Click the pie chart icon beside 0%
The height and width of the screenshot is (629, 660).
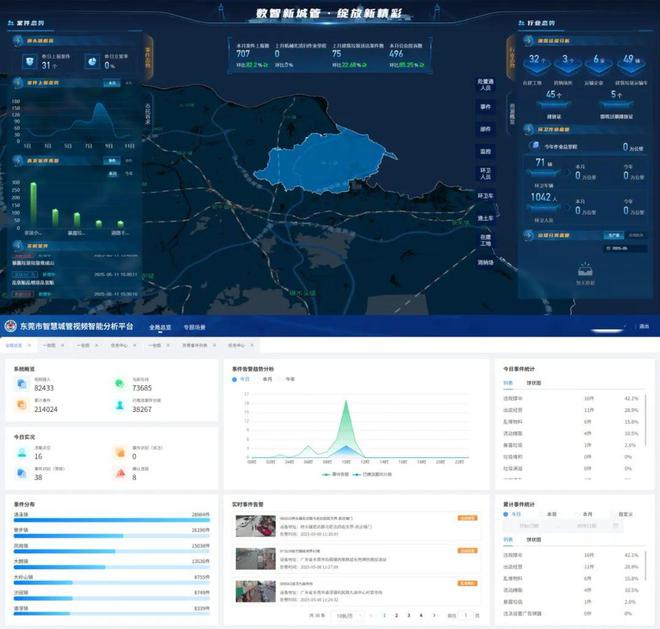(x=91, y=62)
